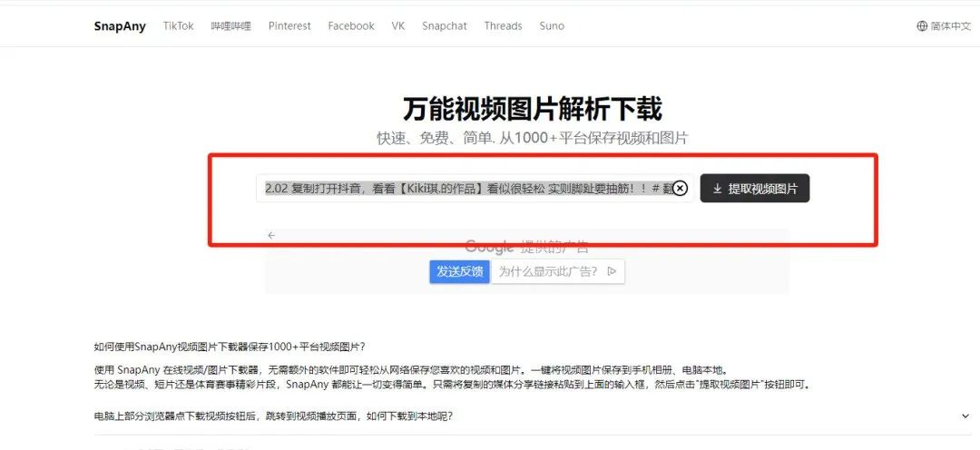Click the FAQ question 电脑上部分浏览器点下载视频按钮后
980x450 pixels.
pyautogui.click(x=273, y=416)
